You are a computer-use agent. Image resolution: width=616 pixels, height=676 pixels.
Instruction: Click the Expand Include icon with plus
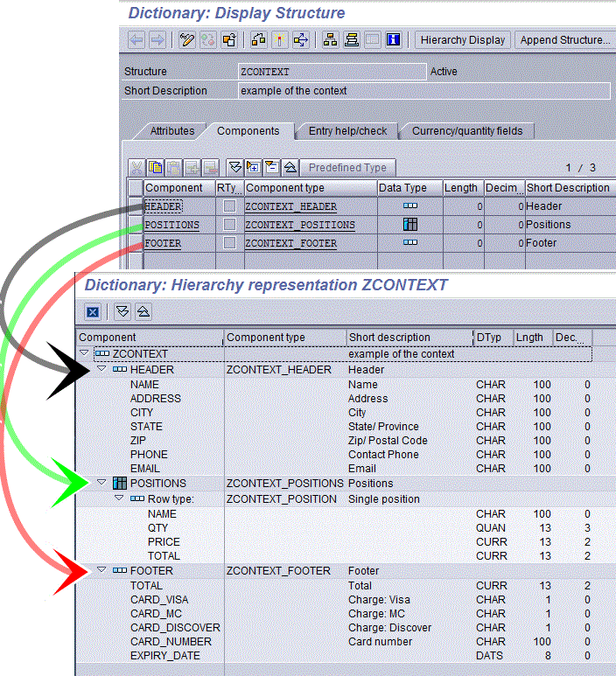[253, 167]
